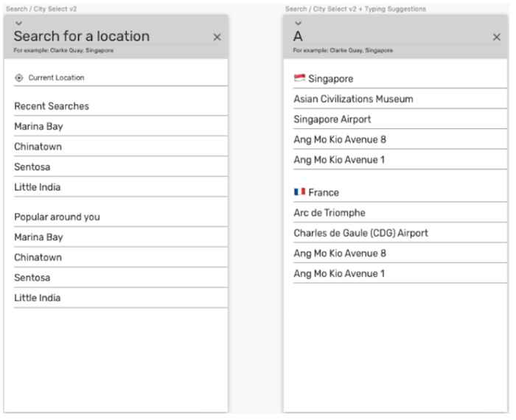Click the Singapore flag icon
Screen dimensions: 516x420
tap(299, 78)
